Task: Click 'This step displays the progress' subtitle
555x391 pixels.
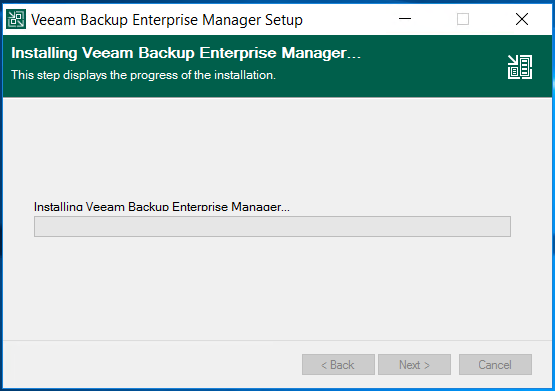Action: pos(143,75)
